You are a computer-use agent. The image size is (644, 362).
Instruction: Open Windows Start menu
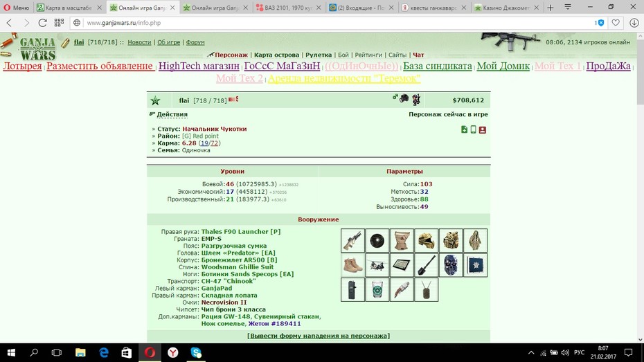pos(11,352)
